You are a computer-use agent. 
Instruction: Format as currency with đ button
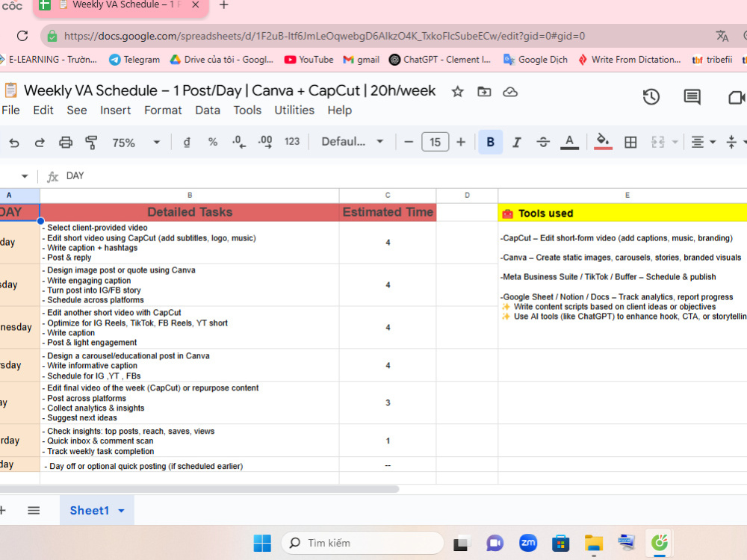point(187,142)
